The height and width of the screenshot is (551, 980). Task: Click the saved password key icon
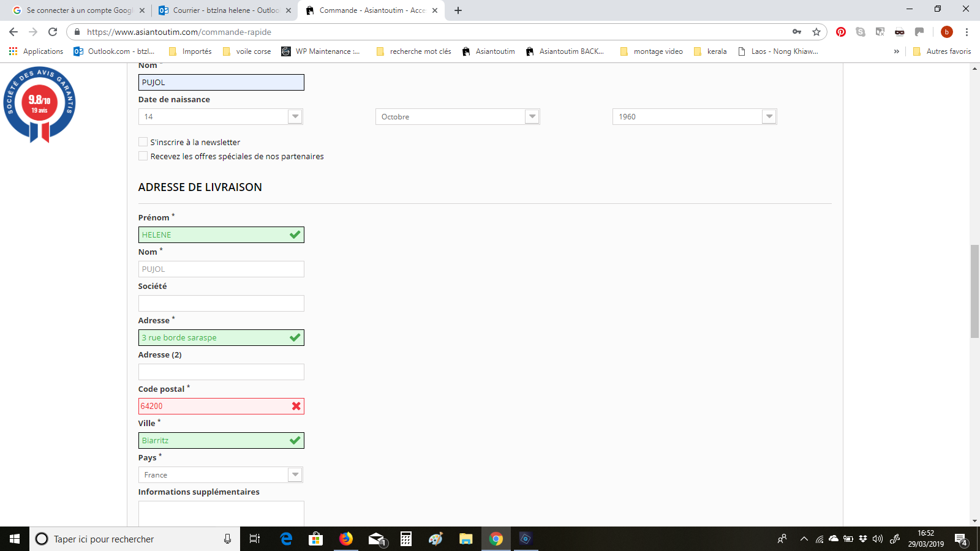[797, 32]
